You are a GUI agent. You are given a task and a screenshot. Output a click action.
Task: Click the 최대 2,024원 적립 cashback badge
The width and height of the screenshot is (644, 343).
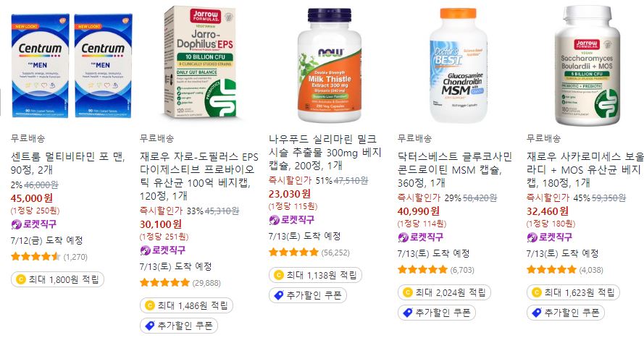(444, 292)
